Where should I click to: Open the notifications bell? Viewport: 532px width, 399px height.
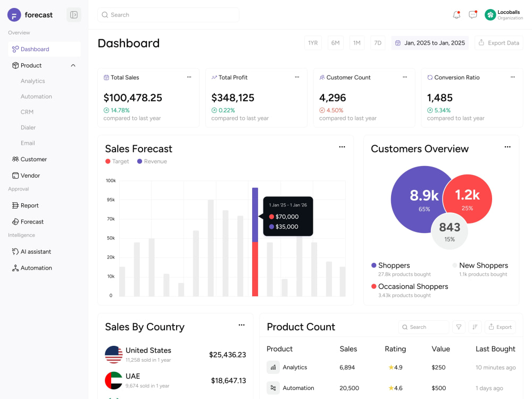point(456,14)
